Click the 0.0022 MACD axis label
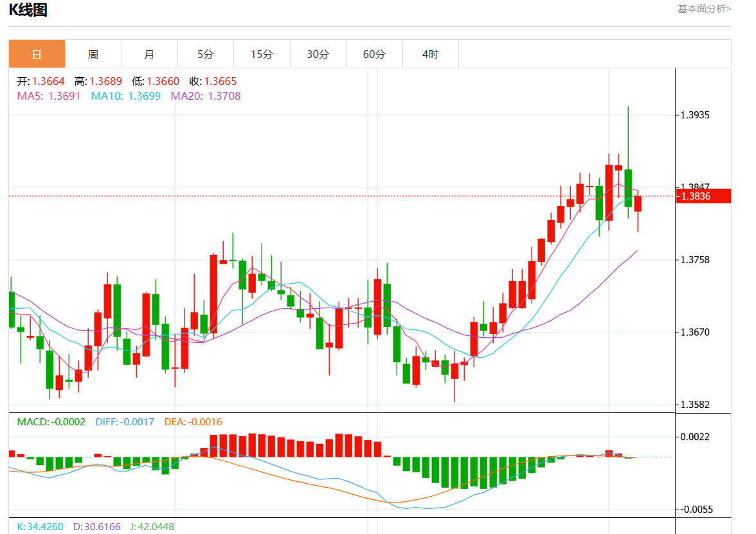 click(x=695, y=437)
